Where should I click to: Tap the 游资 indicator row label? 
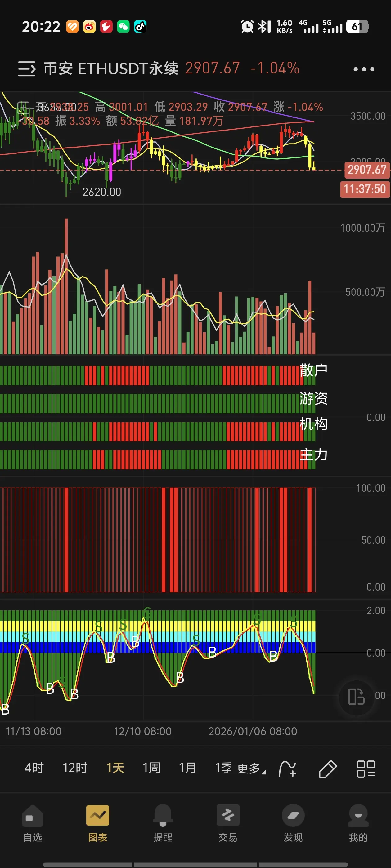(313, 398)
